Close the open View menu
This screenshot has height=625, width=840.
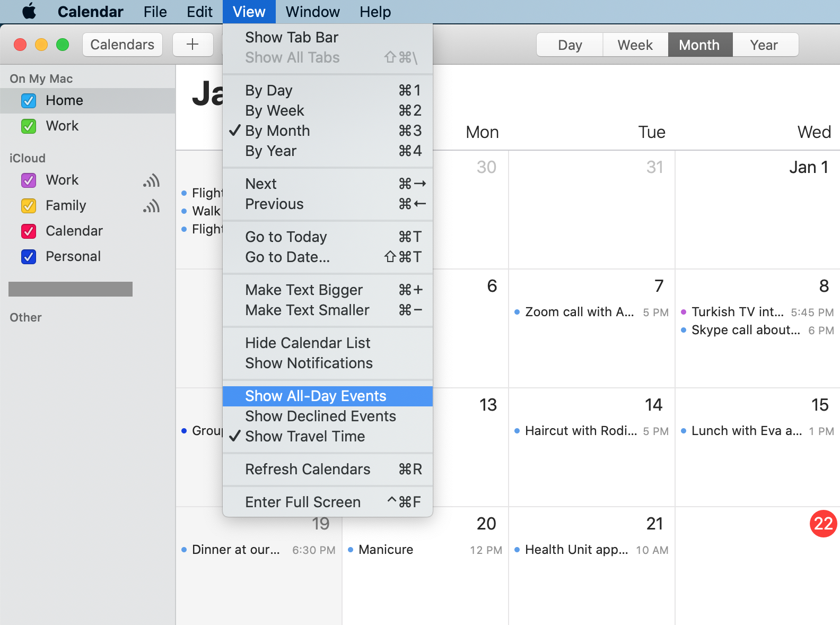[249, 12]
